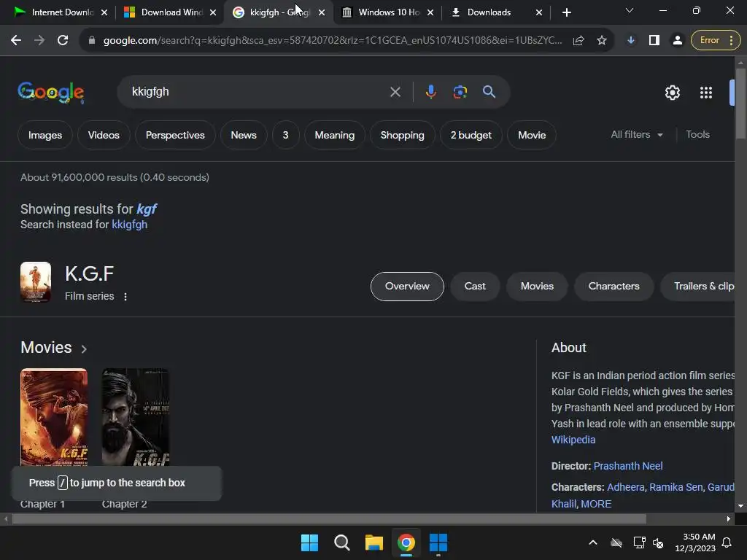Filter results by Videos
Screen dimensions: 747x560
pos(104,135)
